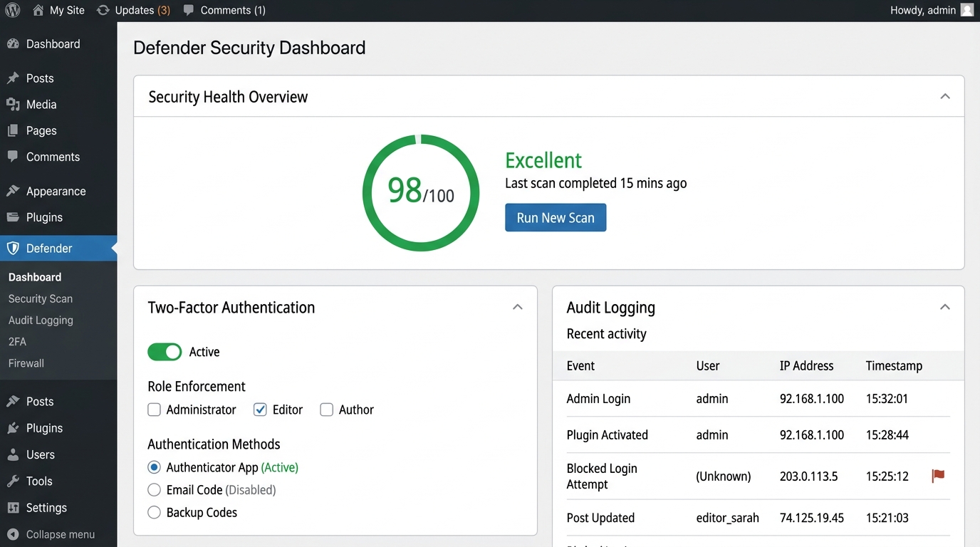Image resolution: width=980 pixels, height=547 pixels.
Task: Enable the Author role checkbox
Action: click(x=326, y=410)
